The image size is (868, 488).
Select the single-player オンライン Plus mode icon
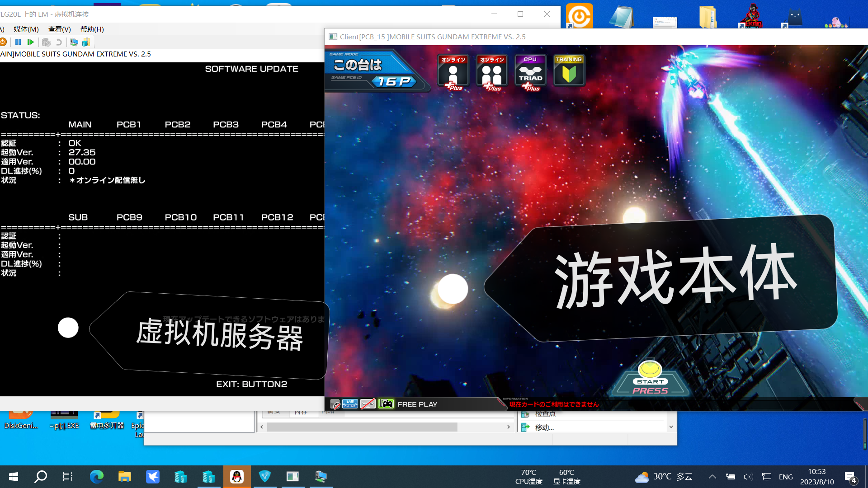point(453,72)
